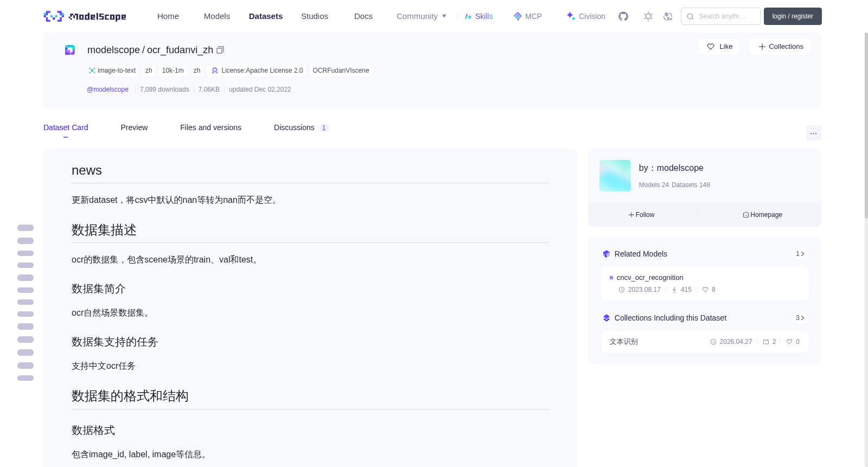
Task: Open the Datasets navigation item
Action: point(266,16)
